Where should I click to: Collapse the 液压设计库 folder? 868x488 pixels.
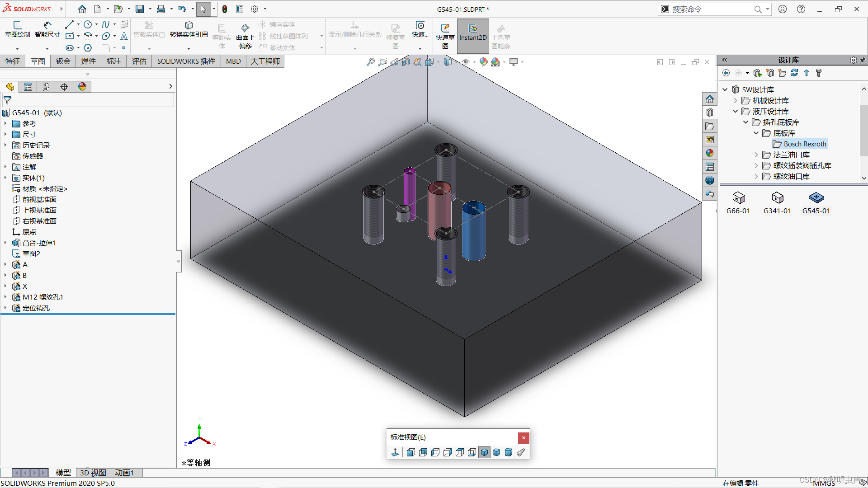pos(736,111)
